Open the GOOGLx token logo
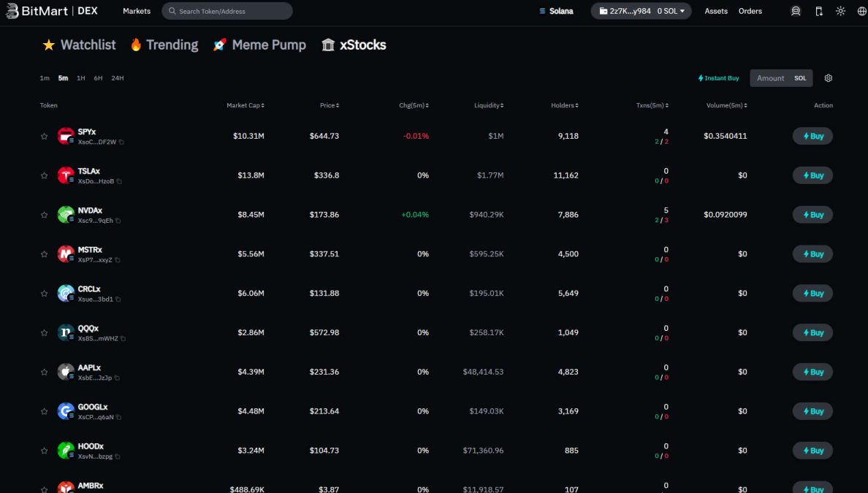The height and width of the screenshot is (493, 868). point(66,411)
